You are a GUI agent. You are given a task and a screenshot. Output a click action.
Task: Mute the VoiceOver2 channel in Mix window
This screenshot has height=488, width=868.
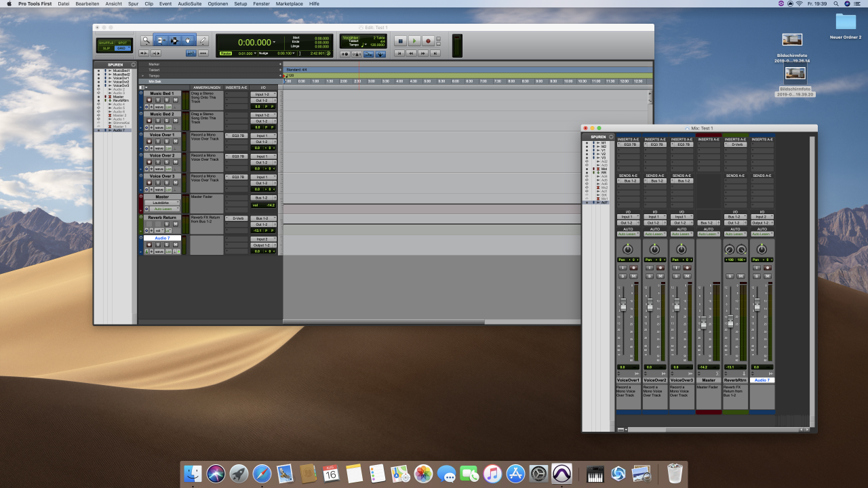660,276
